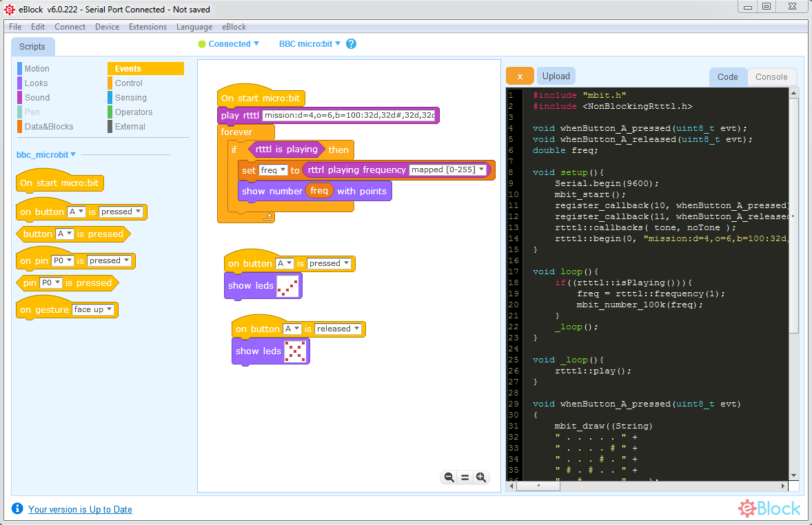
Task: Click the zoom in magnifier icon
Action: [481, 477]
